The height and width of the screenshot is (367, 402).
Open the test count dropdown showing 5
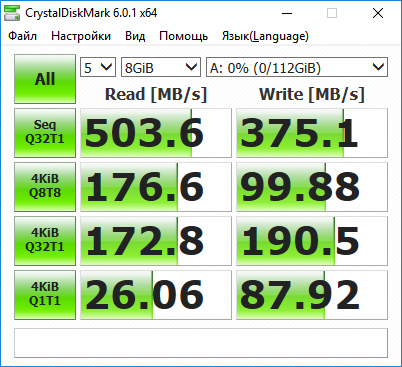coord(98,67)
